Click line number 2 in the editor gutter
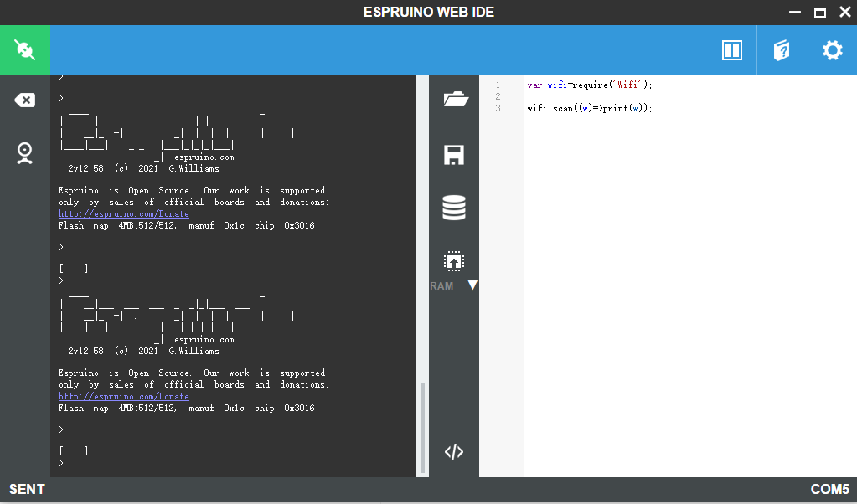 click(x=498, y=96)
